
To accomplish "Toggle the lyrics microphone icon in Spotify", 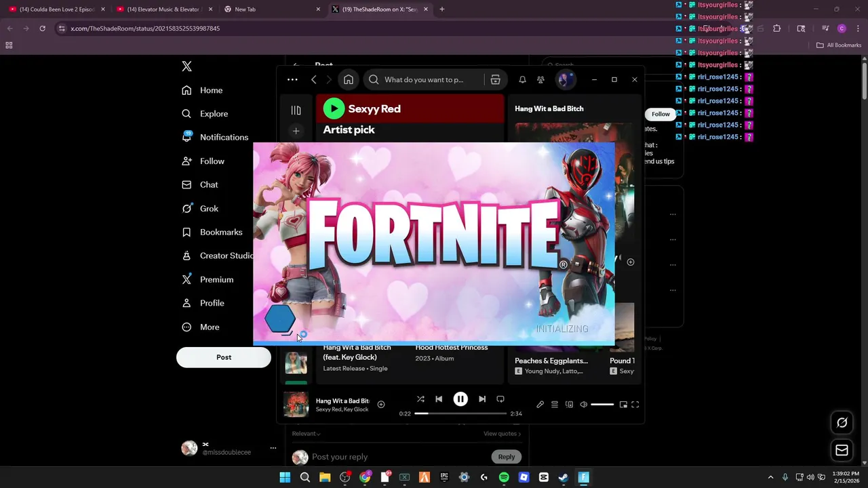I will (x=540, y=405).
